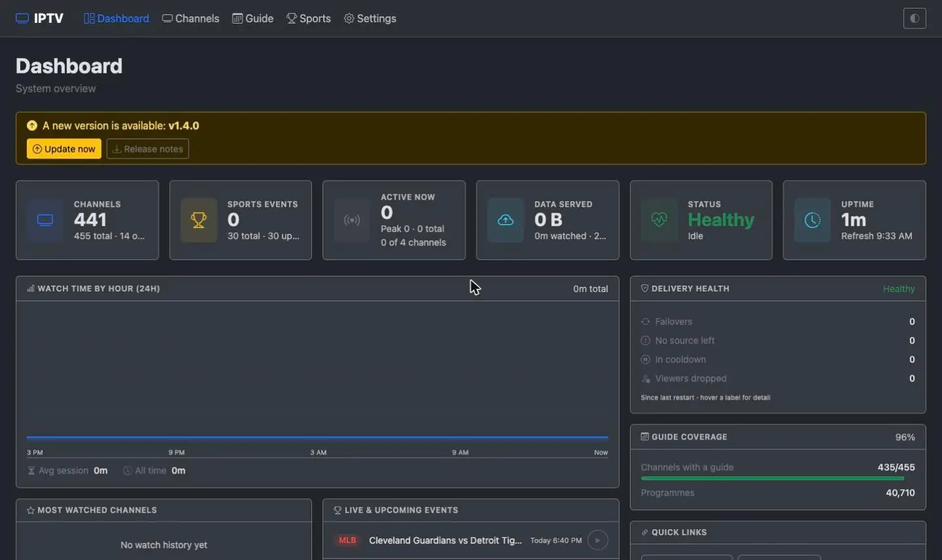
Task: Click the 441 channels count
Action: tap(90, 220)
